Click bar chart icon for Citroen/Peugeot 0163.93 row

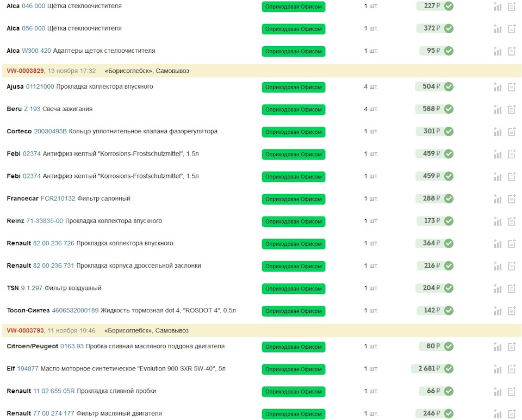pos(498,347)
